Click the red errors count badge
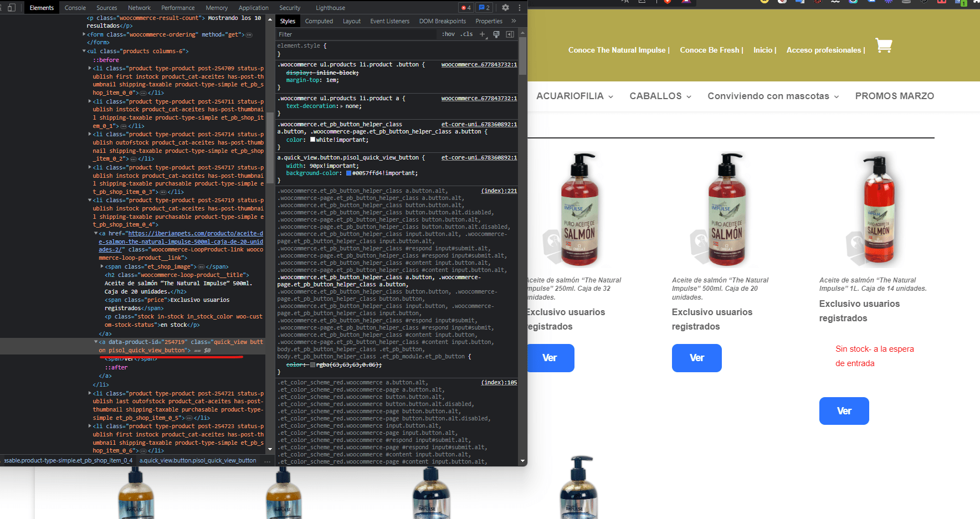The height and width of the screenshot is (519, 980). 466,8
